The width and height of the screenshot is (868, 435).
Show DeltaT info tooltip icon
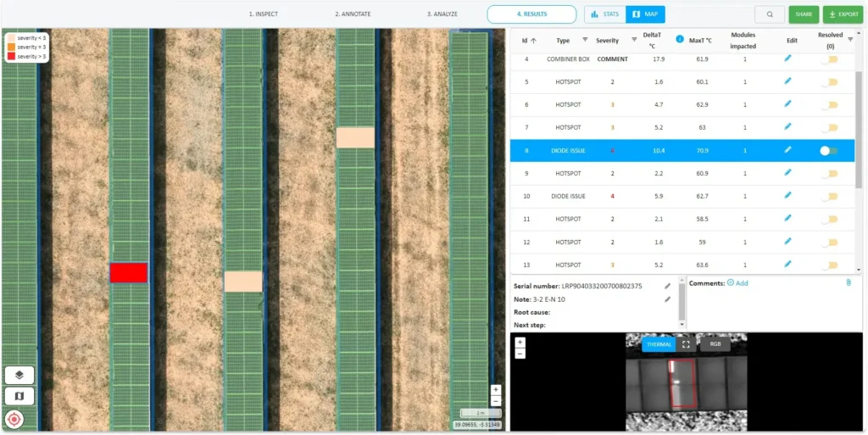679,39
